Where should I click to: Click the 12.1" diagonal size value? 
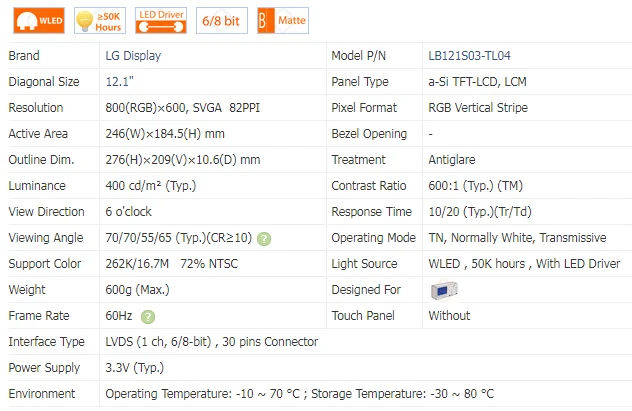(x=120, y=82)
